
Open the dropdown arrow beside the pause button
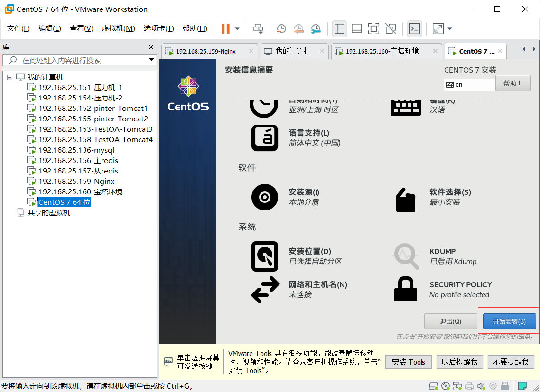click(237, 28)
